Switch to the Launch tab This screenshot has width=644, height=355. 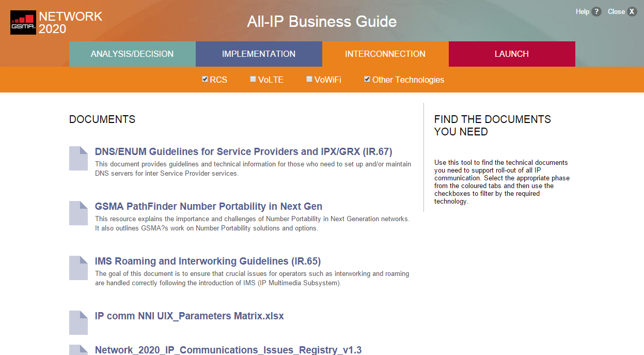(x=512, y=54)
